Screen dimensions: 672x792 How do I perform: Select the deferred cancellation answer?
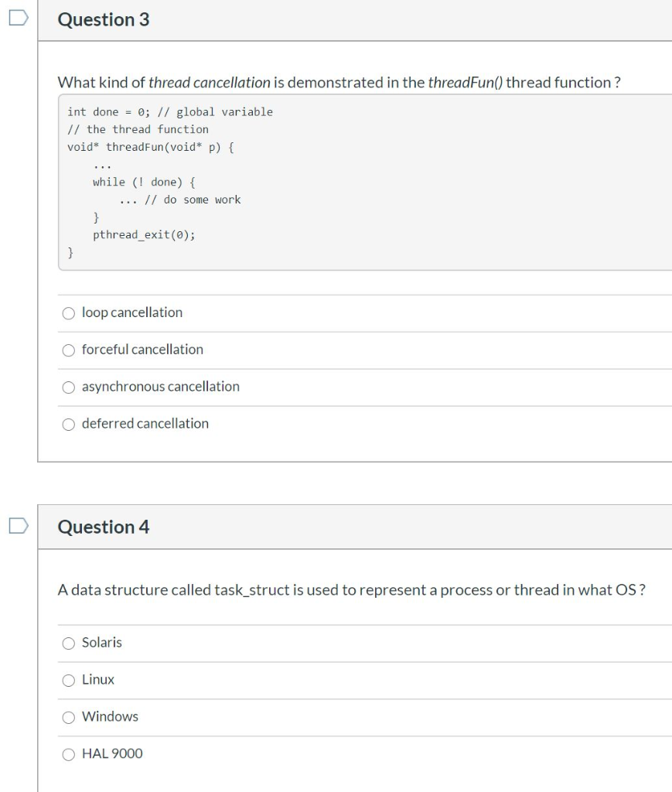coord(70,423)
